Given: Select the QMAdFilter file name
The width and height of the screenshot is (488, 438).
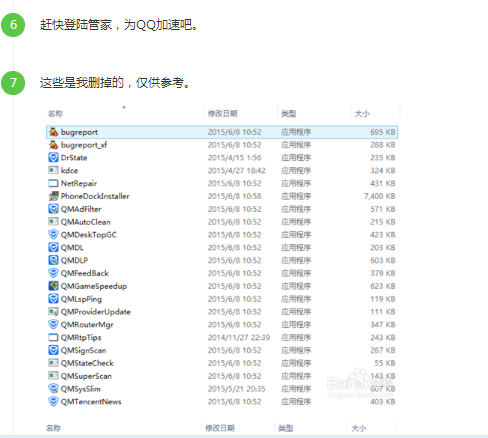Looking at the screenshot, I should click(x=81, y=209).
